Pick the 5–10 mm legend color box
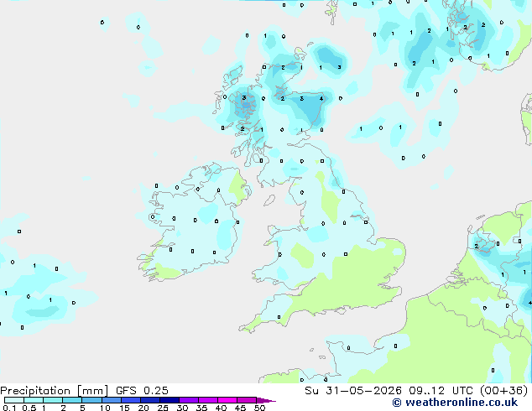This screenshot has width=532, height=411. (91, 400)
